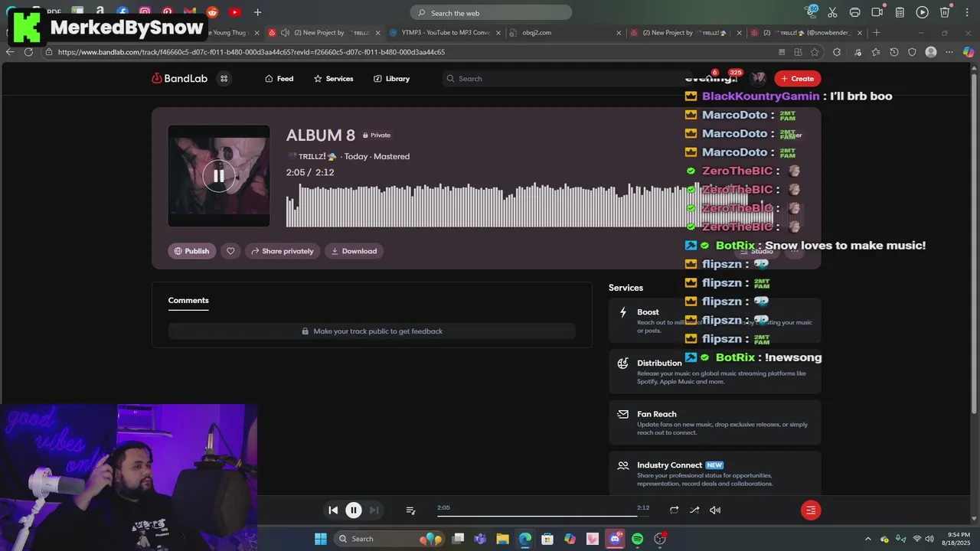Open browser history clock icon
This screenshot has height=551, width=980.
tap(893, 52)
